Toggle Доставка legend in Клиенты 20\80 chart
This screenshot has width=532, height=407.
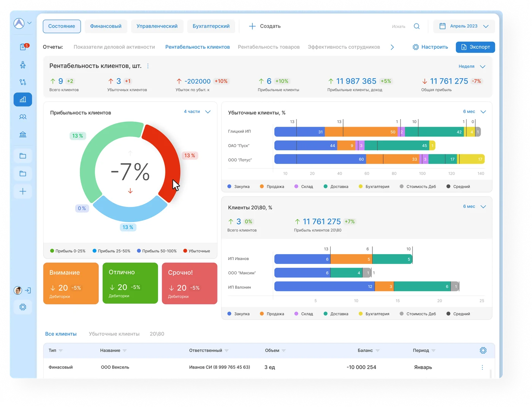click(x=336, y=314)
